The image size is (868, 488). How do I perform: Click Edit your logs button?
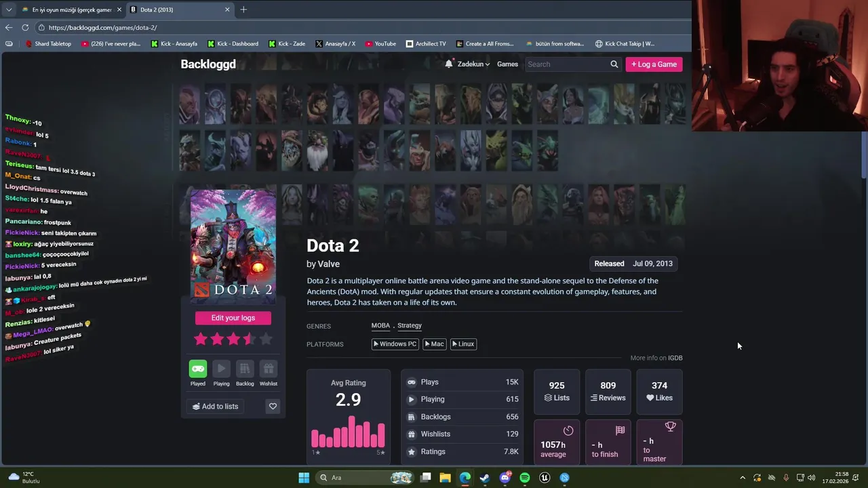point(233,318)
